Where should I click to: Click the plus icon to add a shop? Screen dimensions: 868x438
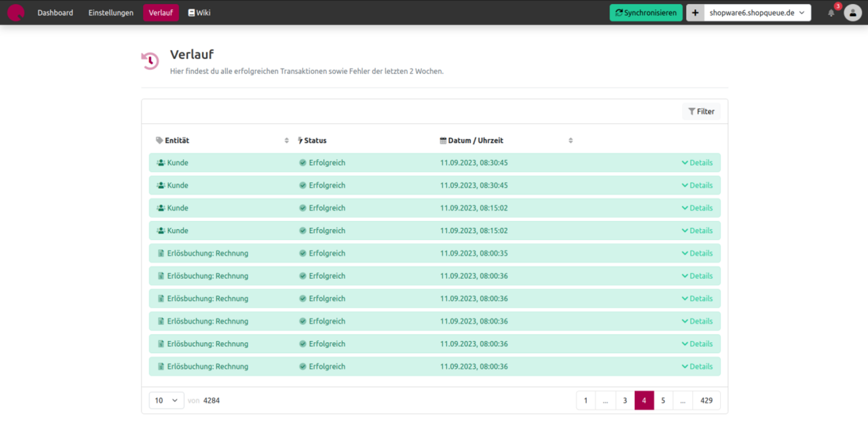pos(695,13)
